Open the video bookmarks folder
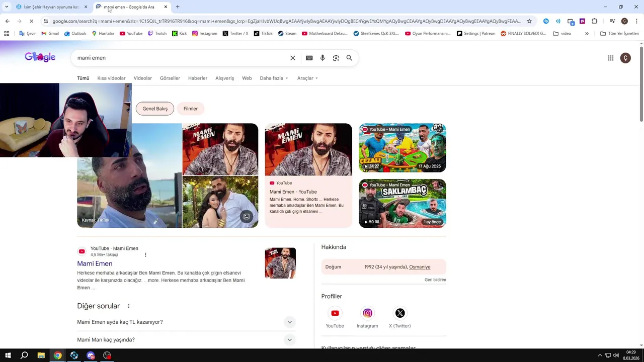 tap(562, 34)
